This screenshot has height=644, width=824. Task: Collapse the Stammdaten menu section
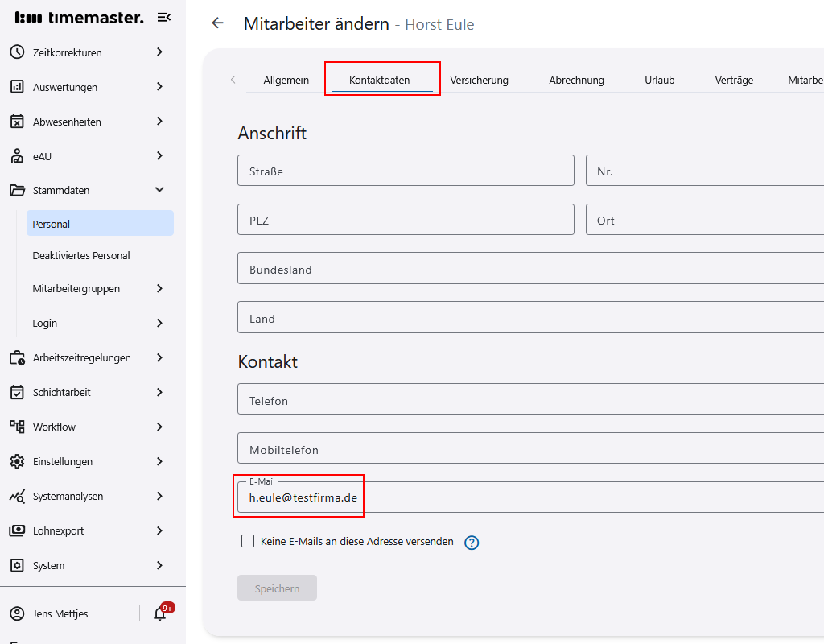pos(159,190)
